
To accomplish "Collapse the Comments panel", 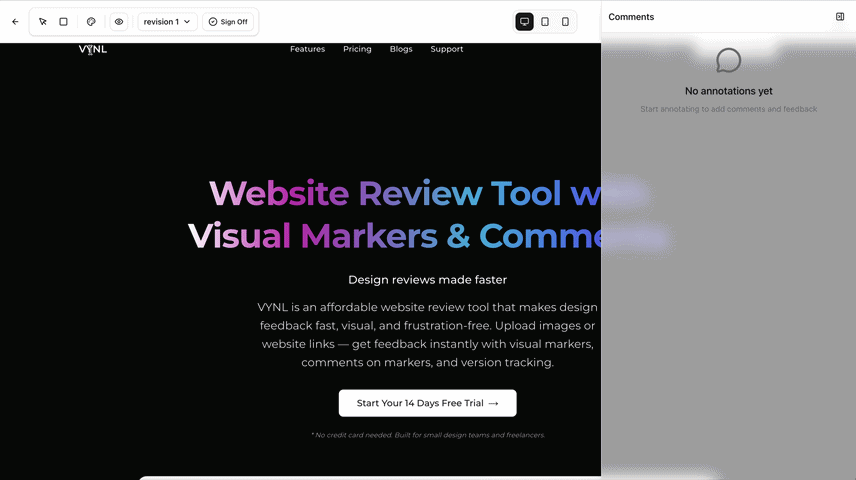I will [x=840, y=17].
